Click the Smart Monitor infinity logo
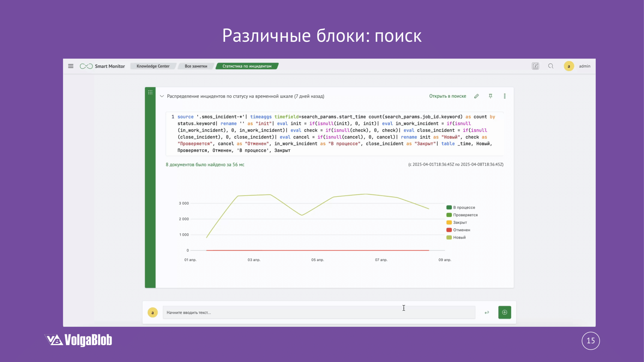This screenshot has width=644, height=362. click(86, 66)
